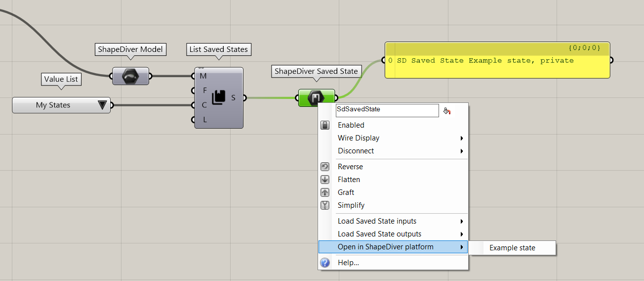The image size is (644, 281).
Task: Toggle the Enabled option in context menu
Action: point(351,125)
